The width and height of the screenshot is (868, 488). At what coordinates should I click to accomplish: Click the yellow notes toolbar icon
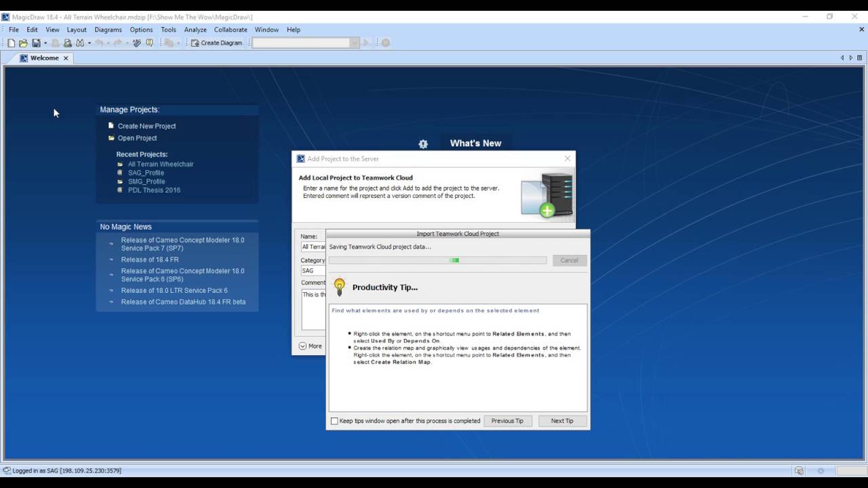point(149,43)
